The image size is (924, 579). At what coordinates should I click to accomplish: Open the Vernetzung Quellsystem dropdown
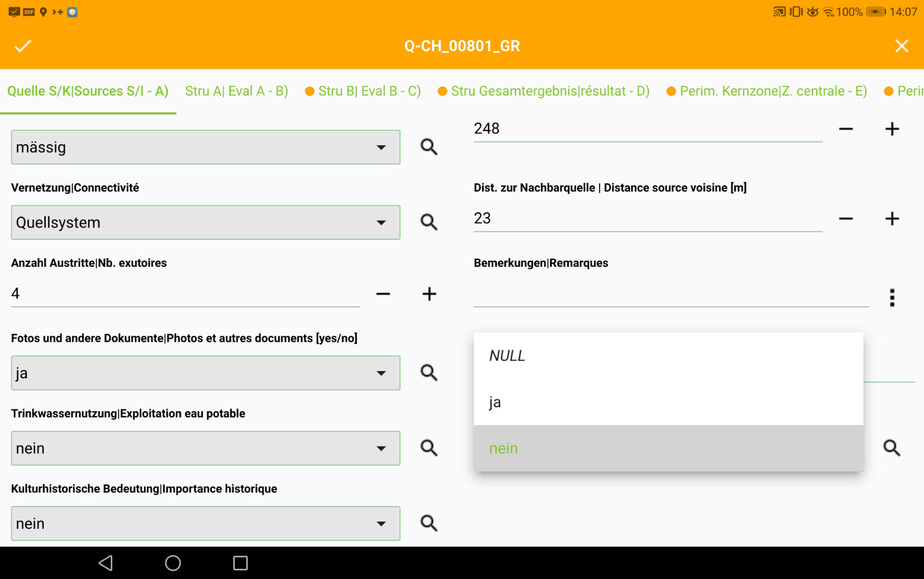[205, 223]
